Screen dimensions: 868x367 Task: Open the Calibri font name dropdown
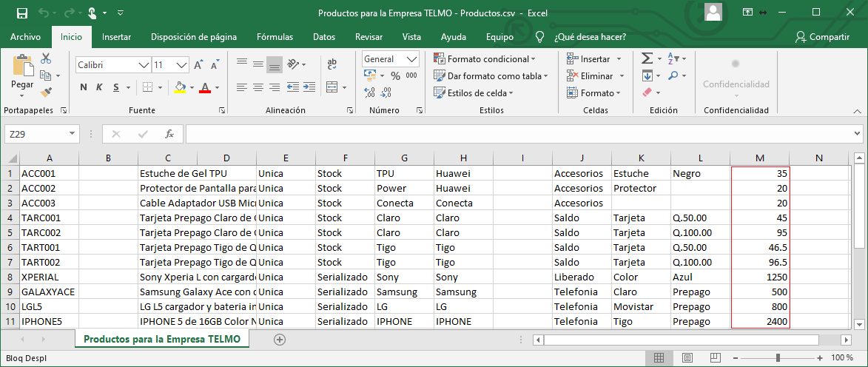click(144, 65)
